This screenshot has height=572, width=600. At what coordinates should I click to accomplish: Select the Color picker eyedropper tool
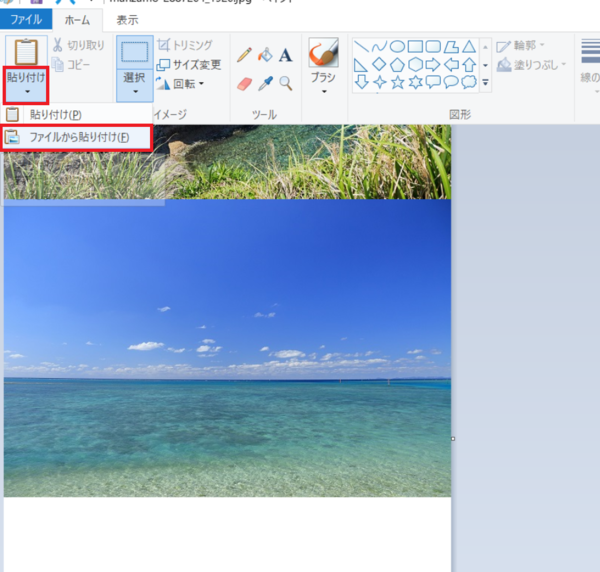click(x=265, y=83)
